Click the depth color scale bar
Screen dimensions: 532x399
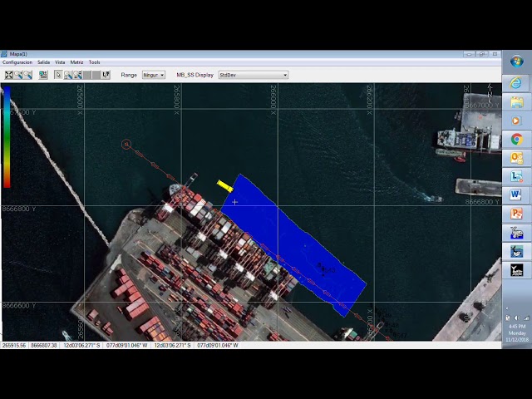tap(7, 136)
